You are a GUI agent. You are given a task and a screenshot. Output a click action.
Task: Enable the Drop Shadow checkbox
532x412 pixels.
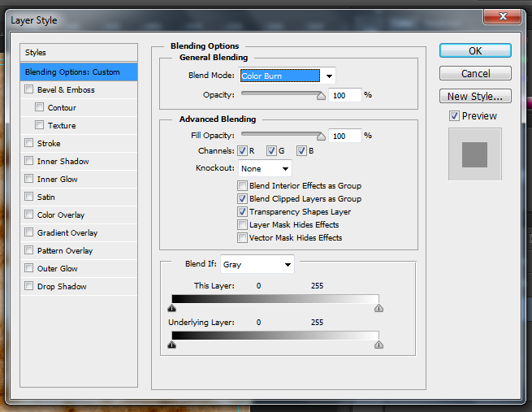coord(29,286)
